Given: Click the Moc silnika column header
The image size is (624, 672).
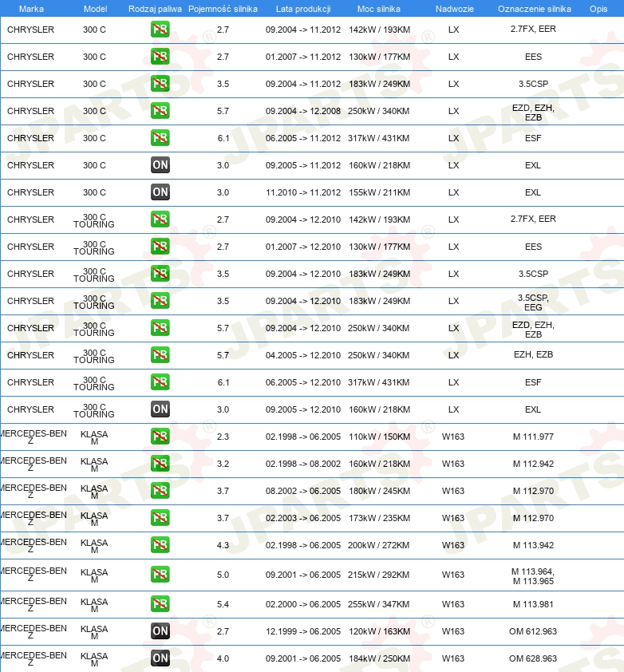Looking at the screenshot, I should [379, 9].
